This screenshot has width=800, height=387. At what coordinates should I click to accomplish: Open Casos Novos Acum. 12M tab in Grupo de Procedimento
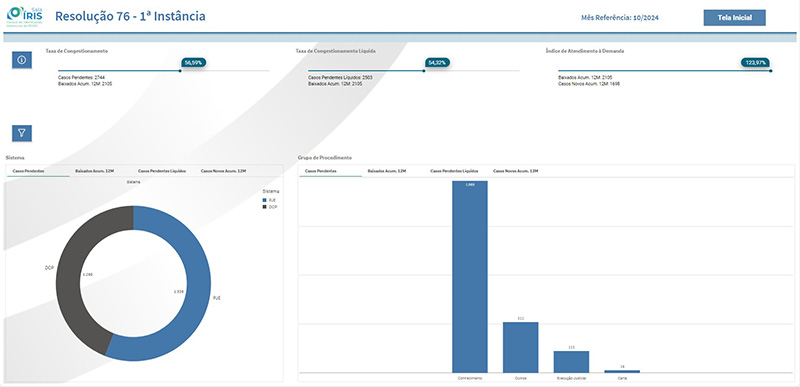coord(516,171)
